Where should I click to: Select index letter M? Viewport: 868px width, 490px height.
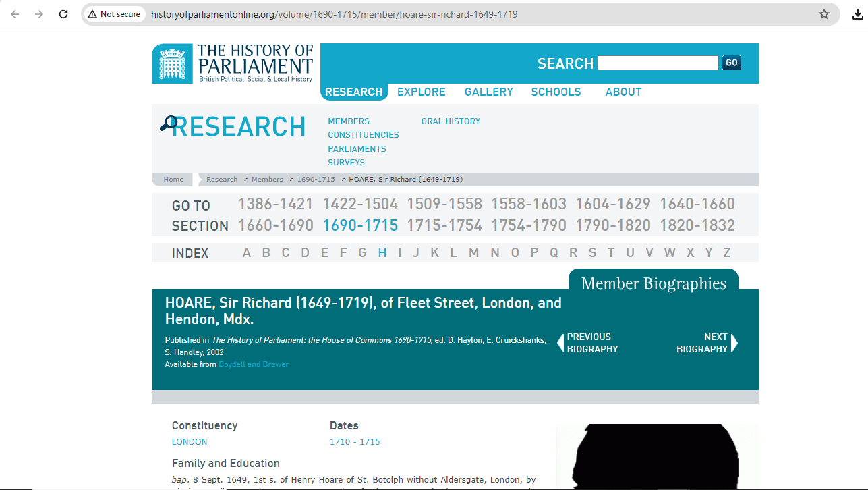pos(474,253)
